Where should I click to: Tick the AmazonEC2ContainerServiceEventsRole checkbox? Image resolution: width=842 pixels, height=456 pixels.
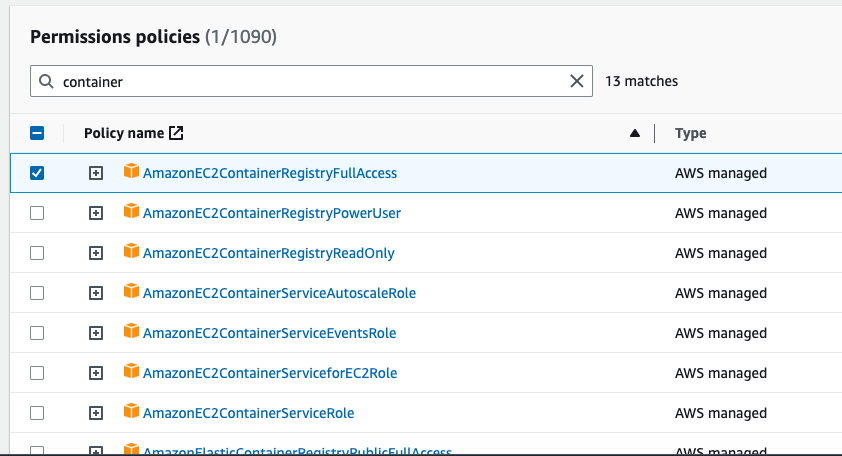click(x=37, y=333)
